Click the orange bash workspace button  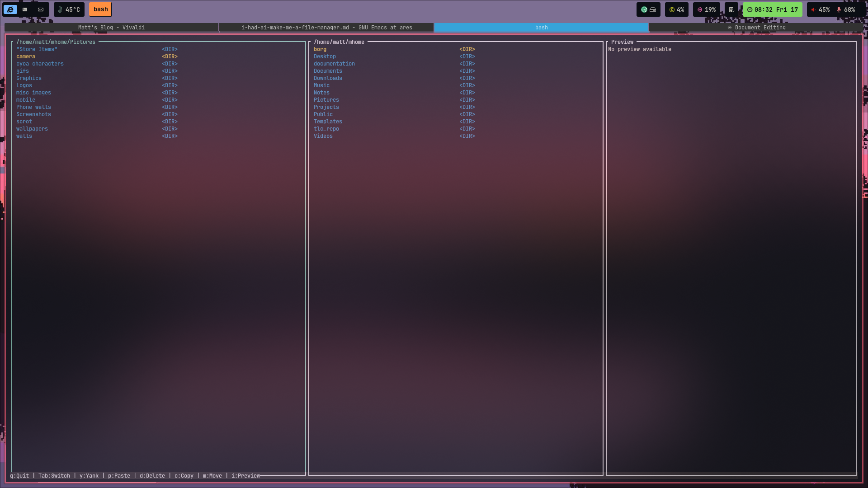100,9
